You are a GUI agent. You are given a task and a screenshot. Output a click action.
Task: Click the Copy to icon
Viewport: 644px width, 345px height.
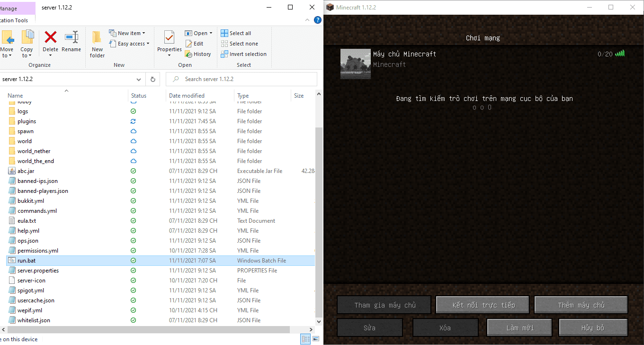pyautogui.click(x=27, y=37)
